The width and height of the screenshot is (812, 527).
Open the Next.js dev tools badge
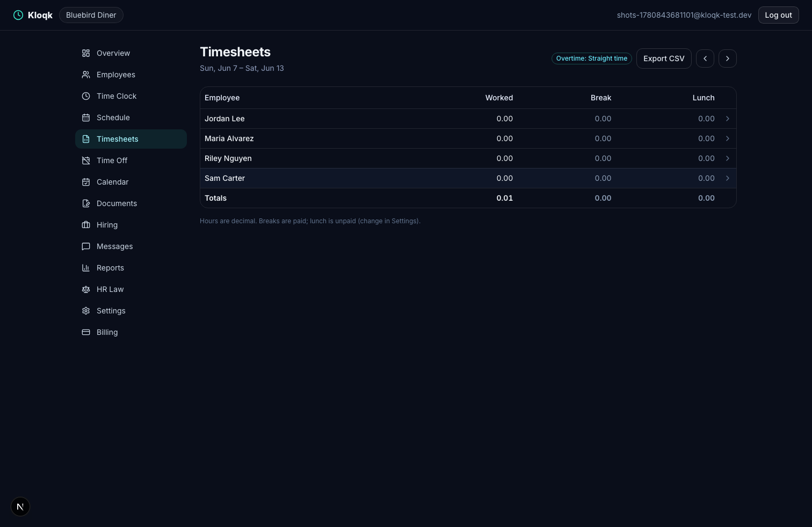click(20, 507)
